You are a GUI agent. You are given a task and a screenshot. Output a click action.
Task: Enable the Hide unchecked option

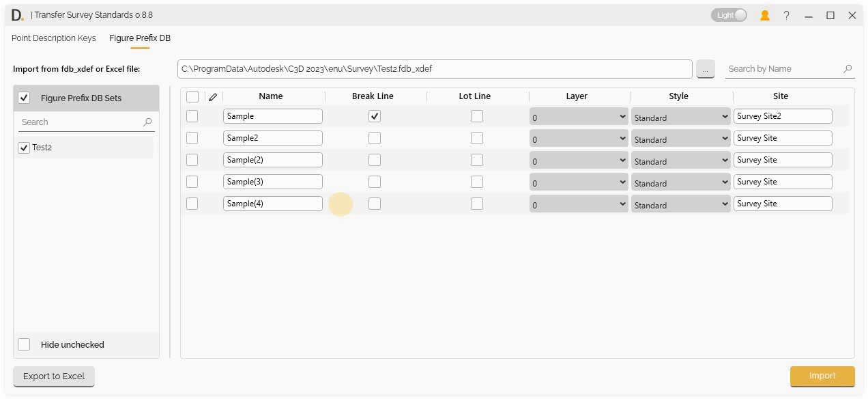tap(24, 344)
